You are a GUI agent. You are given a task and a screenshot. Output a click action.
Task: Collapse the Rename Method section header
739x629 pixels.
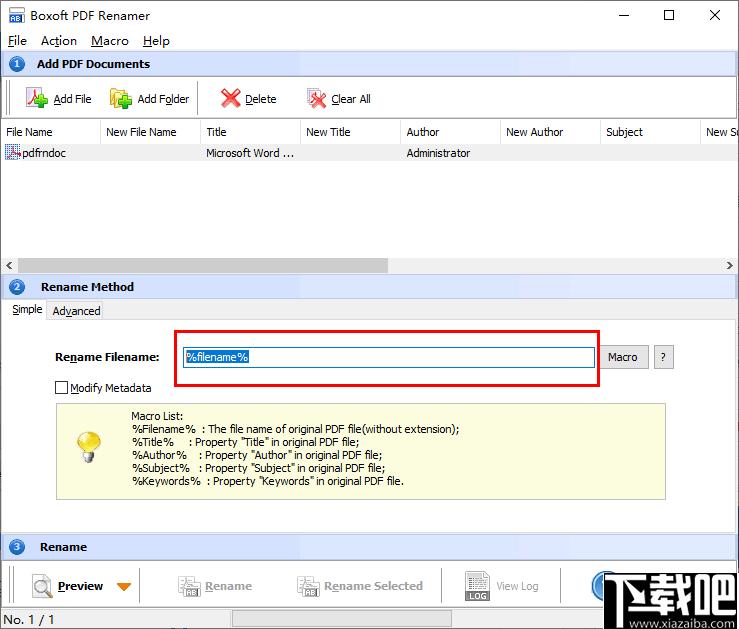click(x=18, y=287)
